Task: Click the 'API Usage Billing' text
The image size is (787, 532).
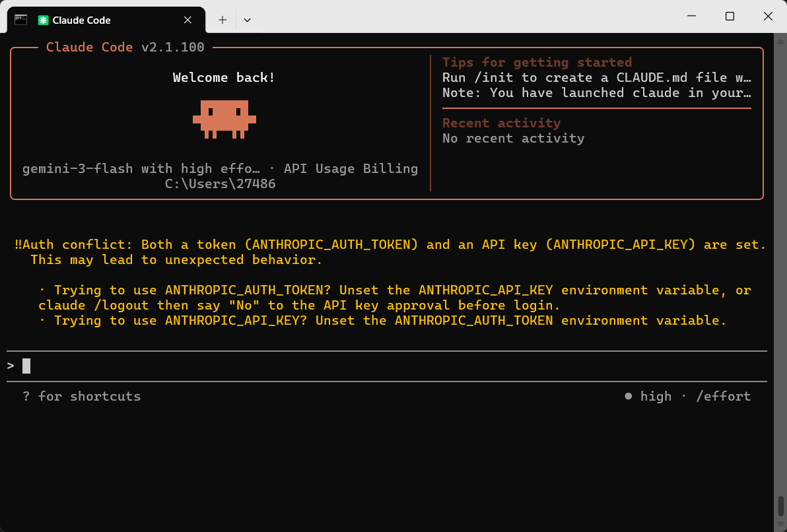Action: pyautogui.click(x=351, y=168)
